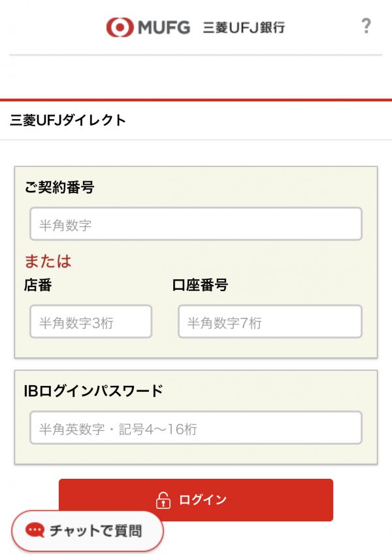Click the IBログインパスワード field label

click(93, 390)
